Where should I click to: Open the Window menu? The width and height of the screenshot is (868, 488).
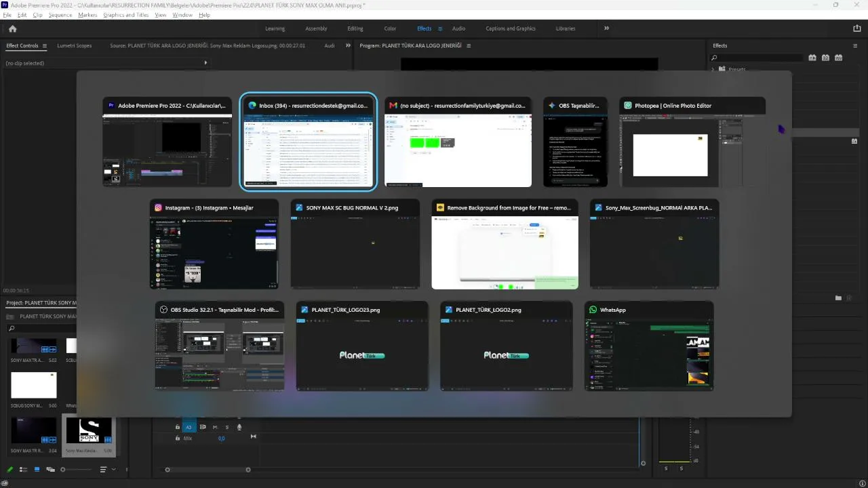[x=182, y=15]
